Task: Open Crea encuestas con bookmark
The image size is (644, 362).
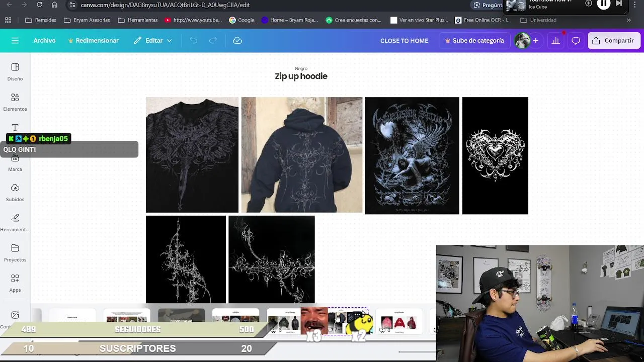Action: click(354, 20)
